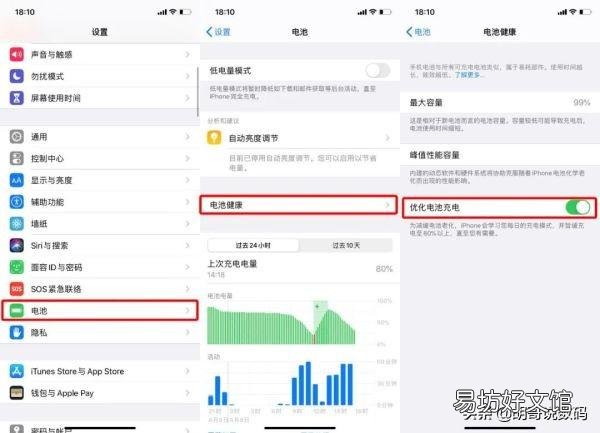Open the 墙纸 settings row
This screenshot has width=600, height=433.
point(100,224)
